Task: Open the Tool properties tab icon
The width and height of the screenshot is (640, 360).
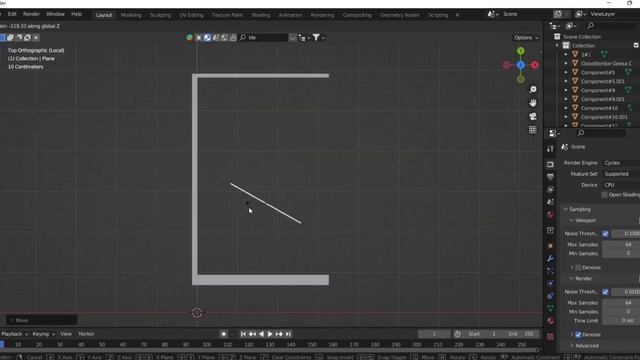Action: (550, 149)
